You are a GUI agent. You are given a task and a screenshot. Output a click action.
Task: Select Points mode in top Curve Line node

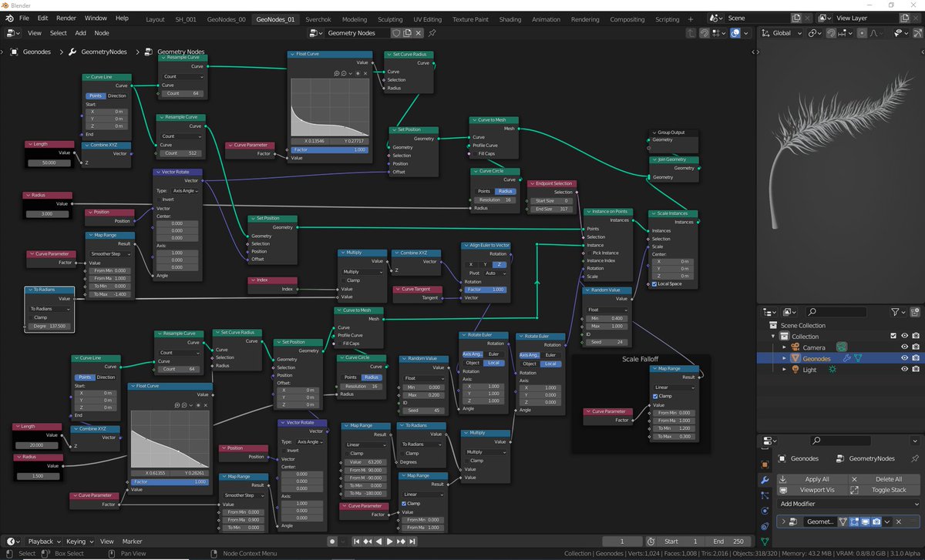96,96
